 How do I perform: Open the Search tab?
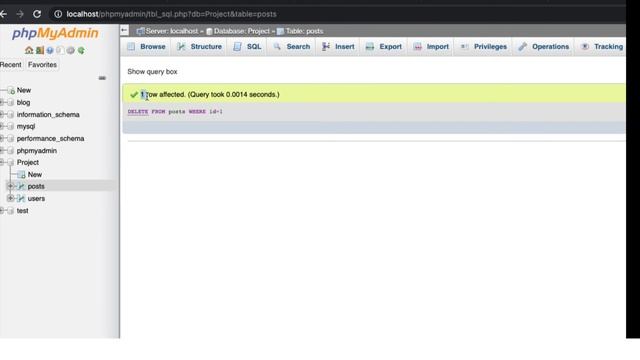click(x=292, y=47)
